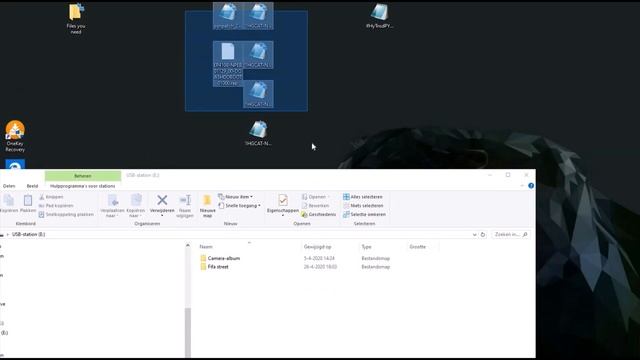Click Alles selecteren
This screenshot has width=640, height=360.
363,197
